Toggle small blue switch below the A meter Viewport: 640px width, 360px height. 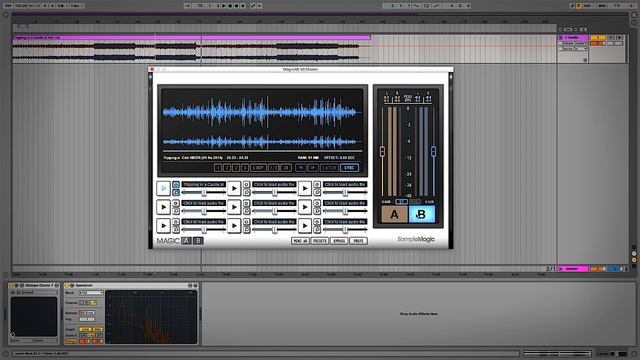[401, 202]
